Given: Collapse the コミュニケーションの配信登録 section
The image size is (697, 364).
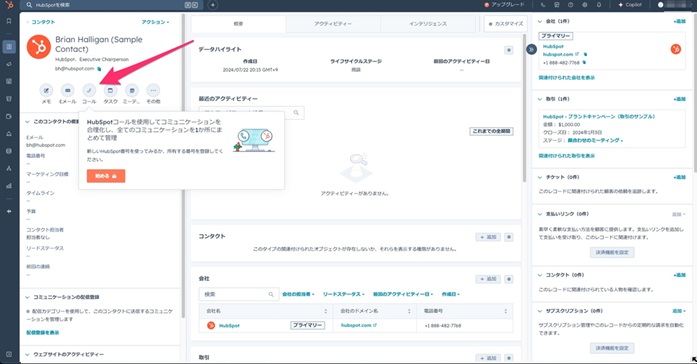Looking at the screenshot, I should tap(28, 297).
